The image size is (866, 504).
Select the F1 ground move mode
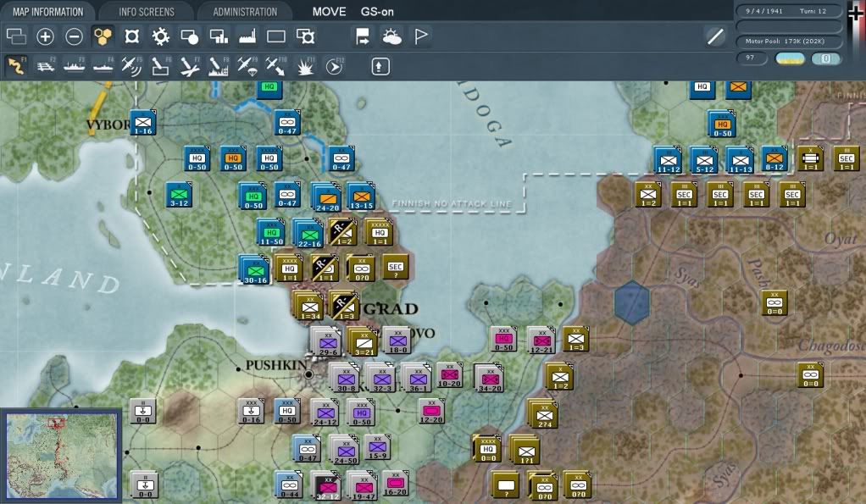pyautogui.click(x=17, y=66)
